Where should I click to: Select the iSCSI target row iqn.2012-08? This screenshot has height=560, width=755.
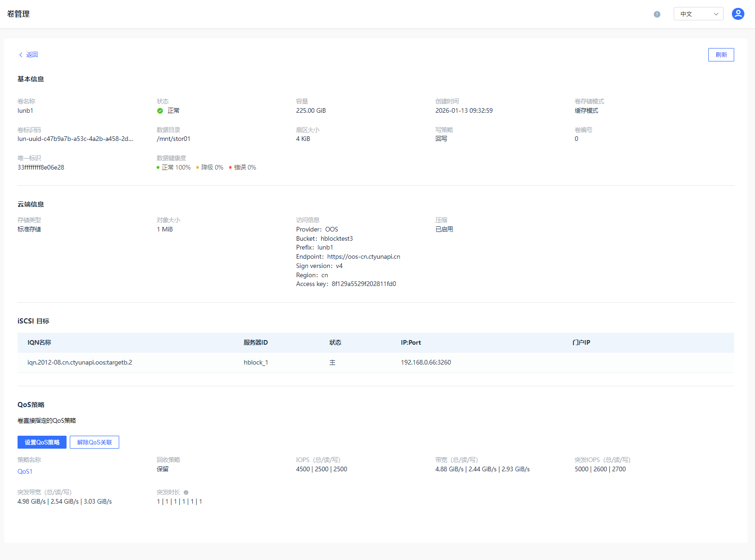tap(79, 362)
